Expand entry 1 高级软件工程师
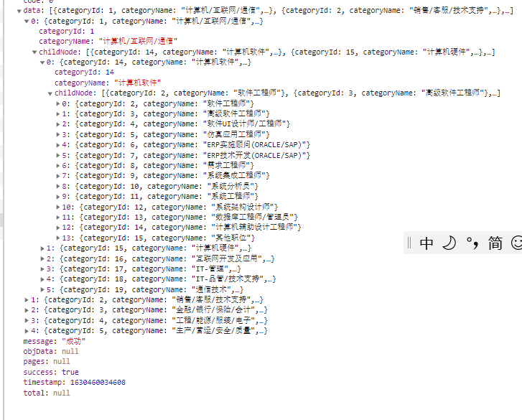The width and height of the screenshot is (522, 420). click(x=58, y=114)
